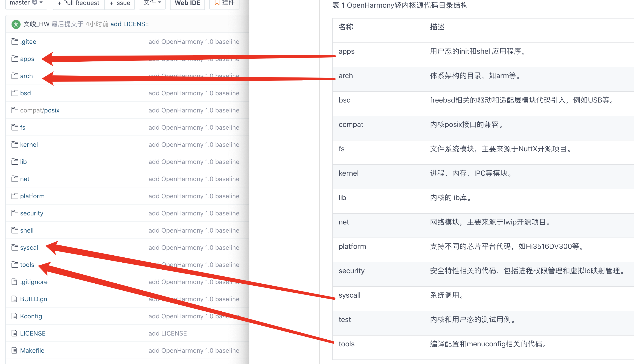Screen dimensions: 642x364
Task: Open the LICENSE file
Action: [x=33, y=333]
